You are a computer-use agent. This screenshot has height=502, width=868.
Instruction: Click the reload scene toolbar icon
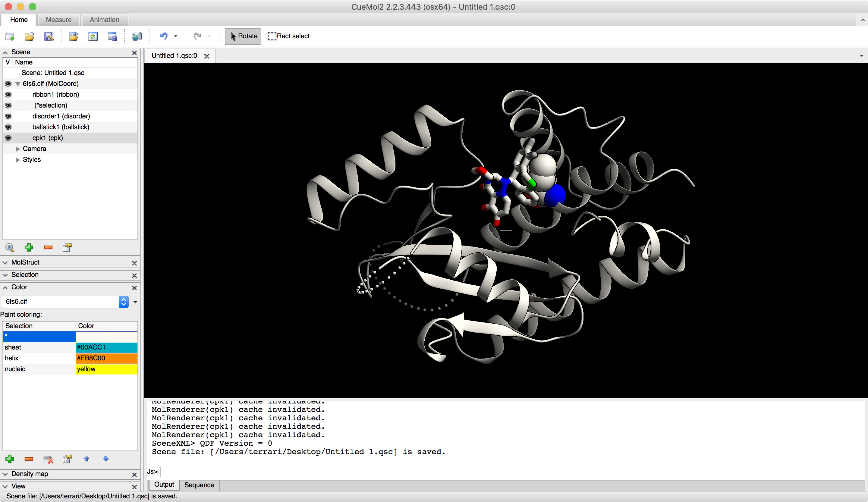[x=93, y=36]
